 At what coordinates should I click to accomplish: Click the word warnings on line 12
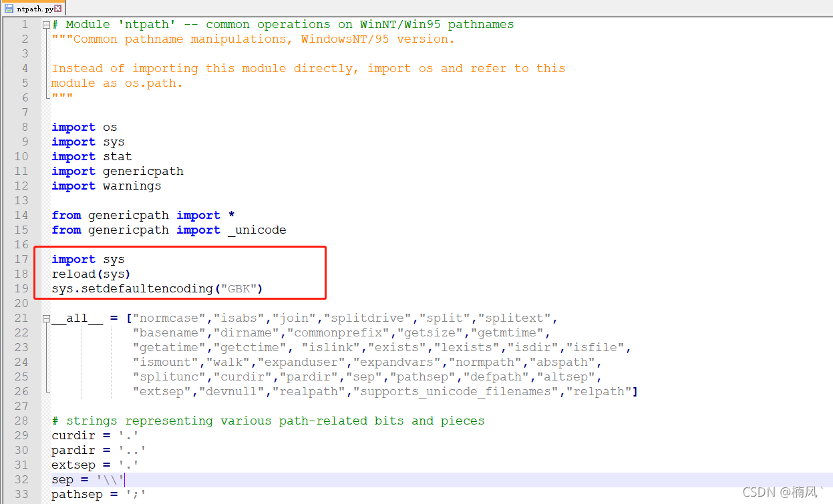tap(132, 186)
